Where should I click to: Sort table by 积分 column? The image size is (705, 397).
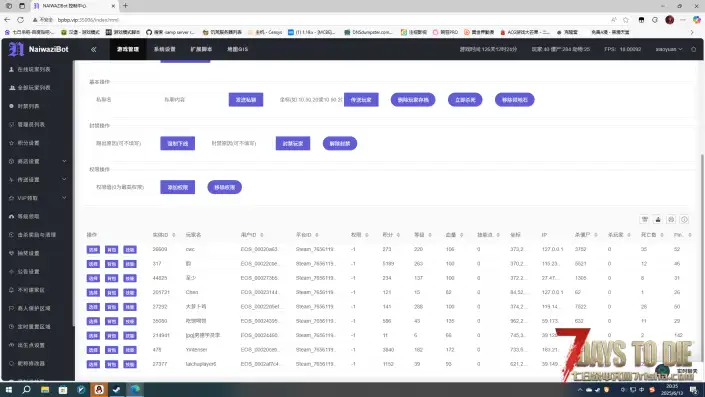[398, 235]
